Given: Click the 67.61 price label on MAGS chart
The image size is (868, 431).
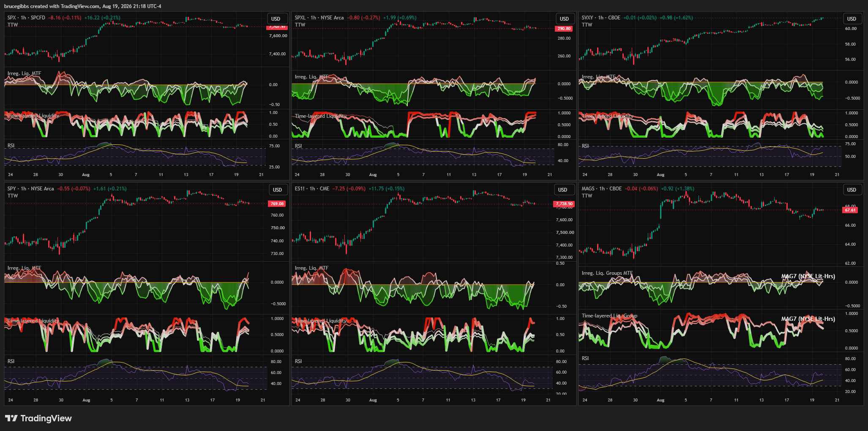Looking at the screenshot, I should [850, 210].
